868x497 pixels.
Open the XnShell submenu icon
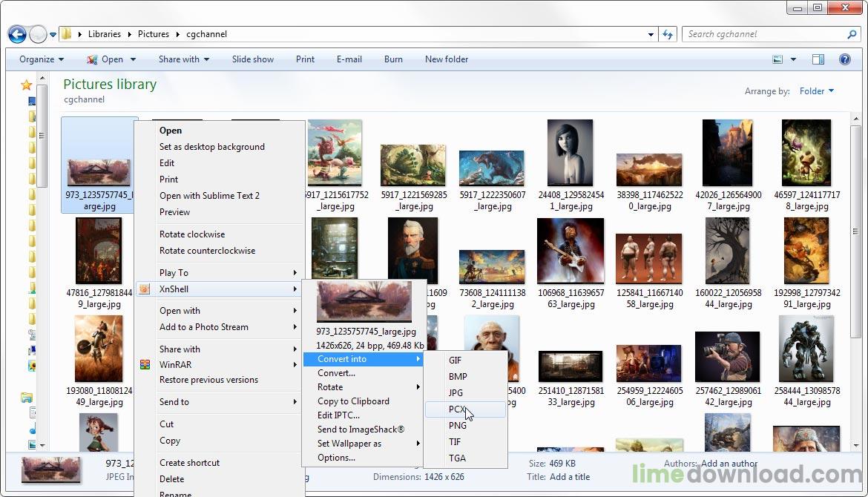pos(144,289)
